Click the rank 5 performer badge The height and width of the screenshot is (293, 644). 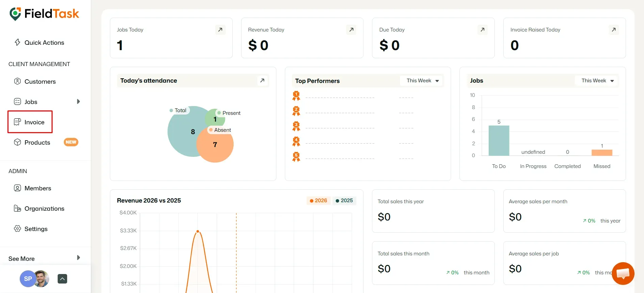click(296, 157)
